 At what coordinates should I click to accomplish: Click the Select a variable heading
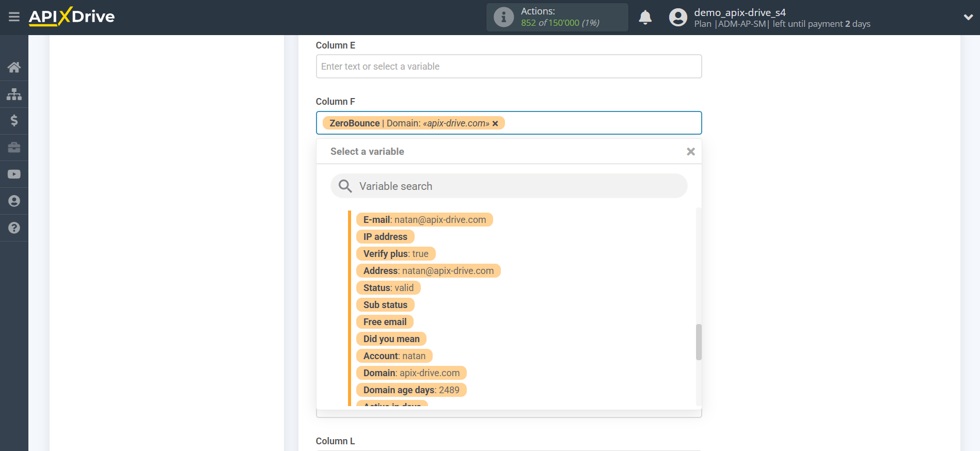[367, 152]
